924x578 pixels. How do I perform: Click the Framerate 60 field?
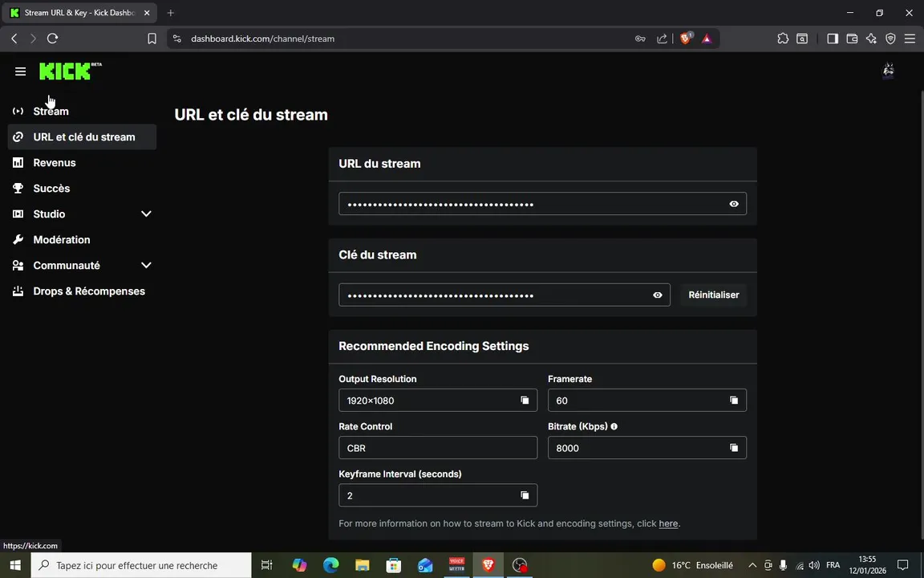[647, 401]
